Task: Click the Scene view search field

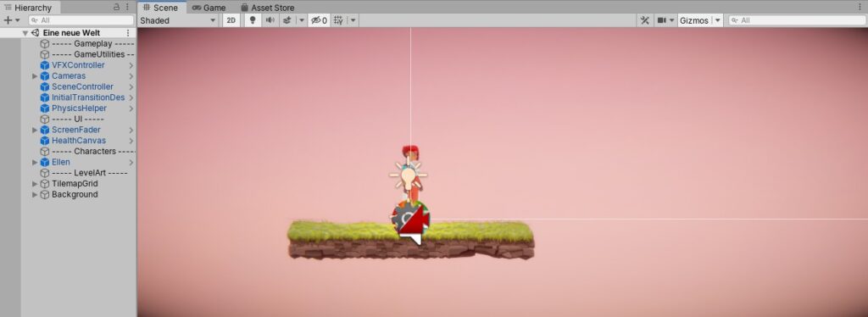Action: coord(797,20)
